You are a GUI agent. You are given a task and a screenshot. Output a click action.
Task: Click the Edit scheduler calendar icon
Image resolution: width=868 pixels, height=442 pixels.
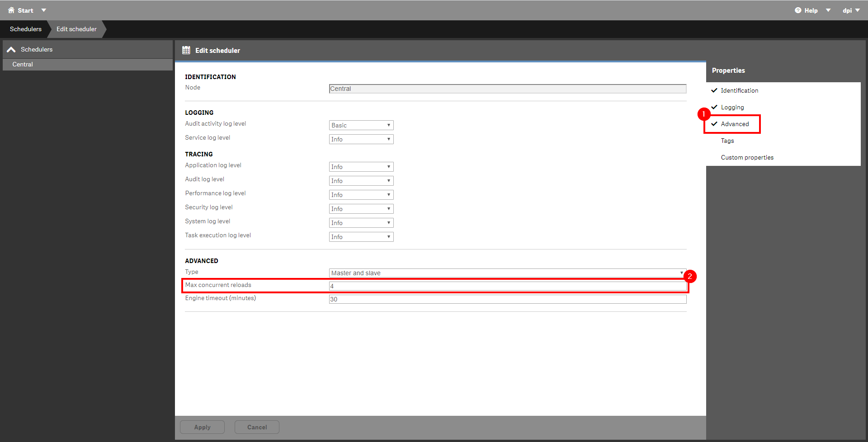point(186,50)
